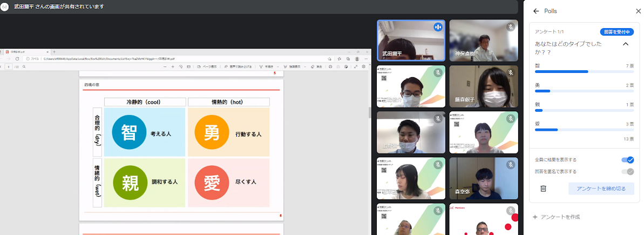Click muted mic icon on 神保直樹 tile

pyautogui.click(x=511, y=27)
